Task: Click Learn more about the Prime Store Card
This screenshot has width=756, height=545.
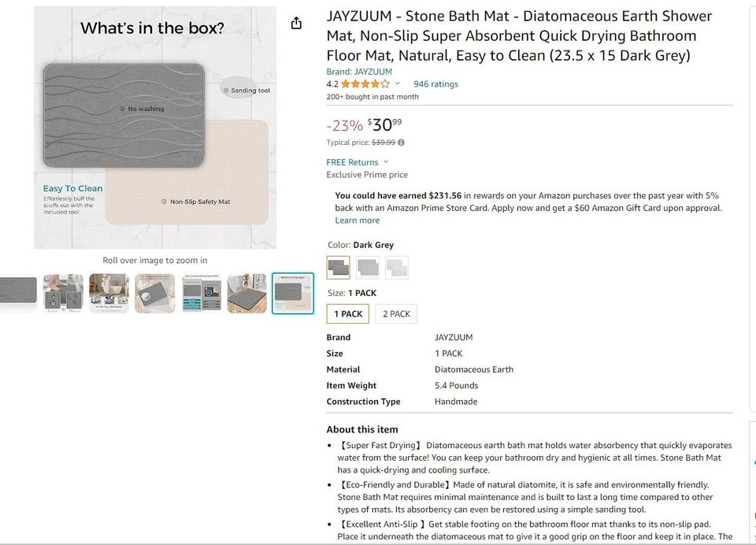Action: [x=358, y=220]
